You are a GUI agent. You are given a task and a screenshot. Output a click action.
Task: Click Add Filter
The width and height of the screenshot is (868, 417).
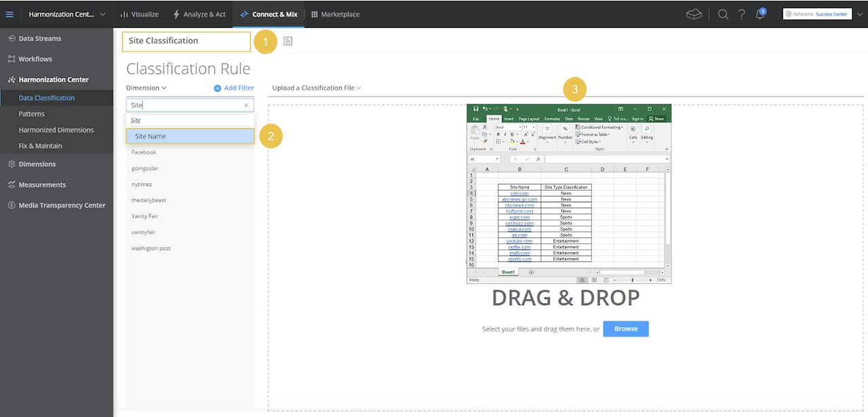(x=234, y=87)
